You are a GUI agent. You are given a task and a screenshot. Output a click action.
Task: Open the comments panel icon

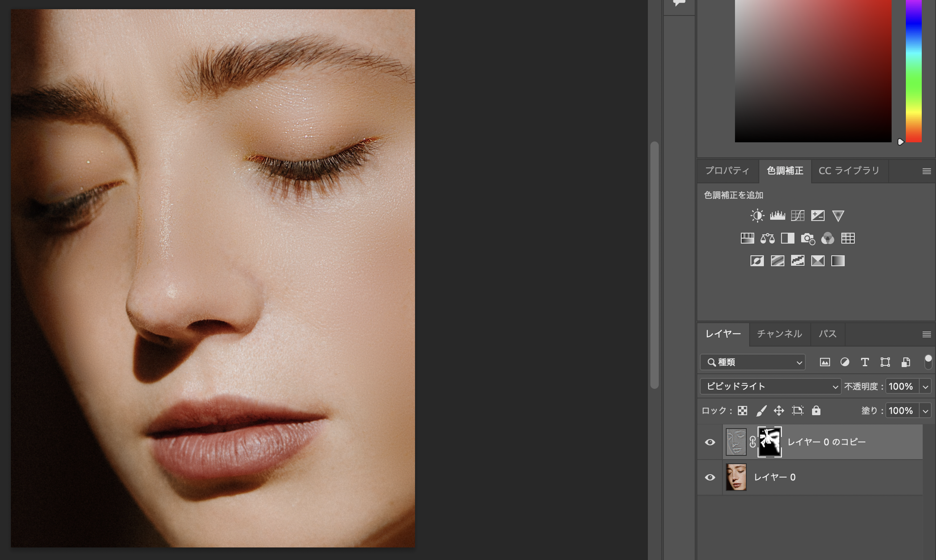679,3
